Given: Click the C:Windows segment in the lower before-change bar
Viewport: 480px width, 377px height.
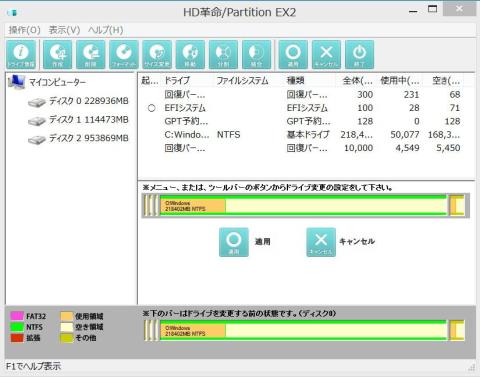Looking at the screenshot, I should tap(303, 331).
